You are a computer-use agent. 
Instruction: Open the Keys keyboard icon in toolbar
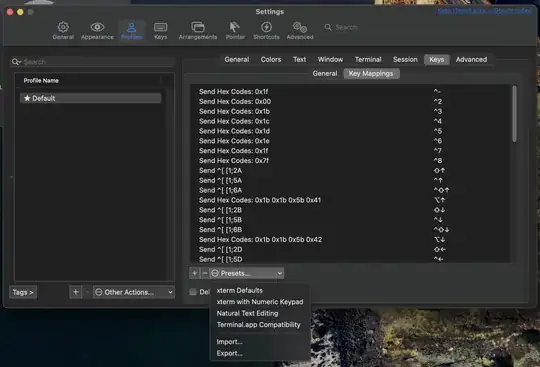click(160, 31)
